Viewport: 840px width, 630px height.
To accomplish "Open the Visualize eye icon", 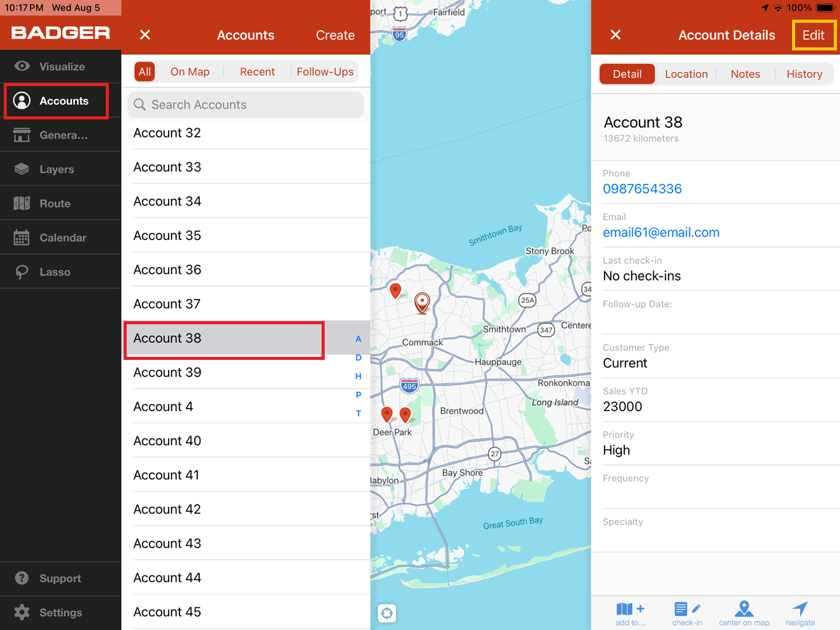I will point(22,66).
